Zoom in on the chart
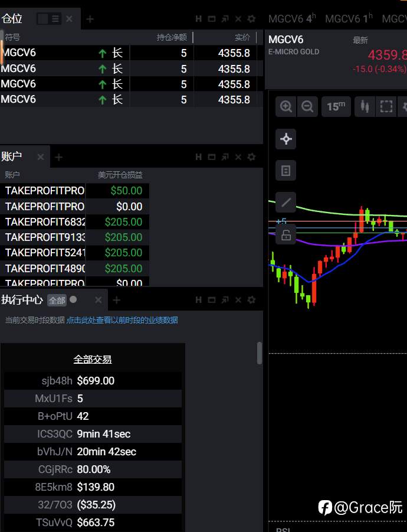 286,106
